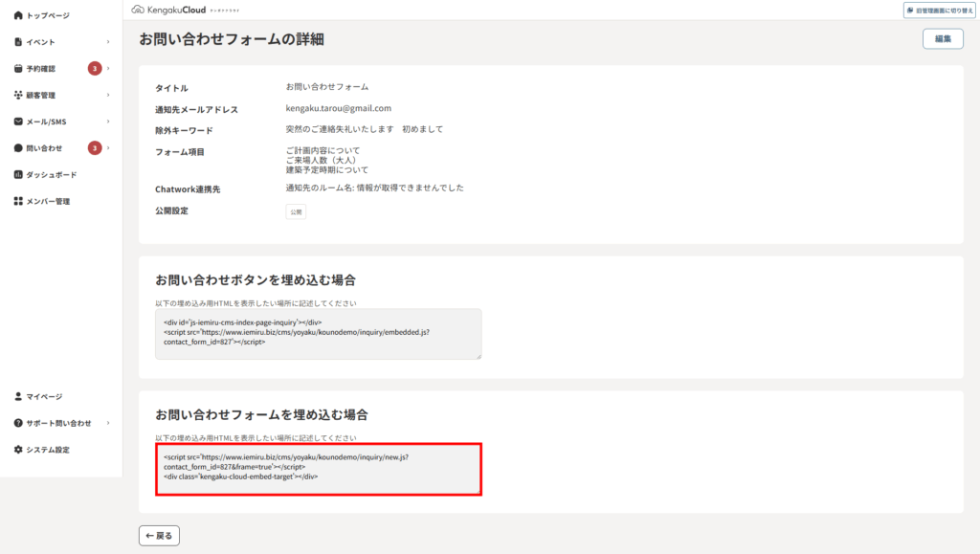Click the heading お問い合わせフォームを埋め込む場合
Viewport: 980px width, 554px height.
tap(261, 414)
